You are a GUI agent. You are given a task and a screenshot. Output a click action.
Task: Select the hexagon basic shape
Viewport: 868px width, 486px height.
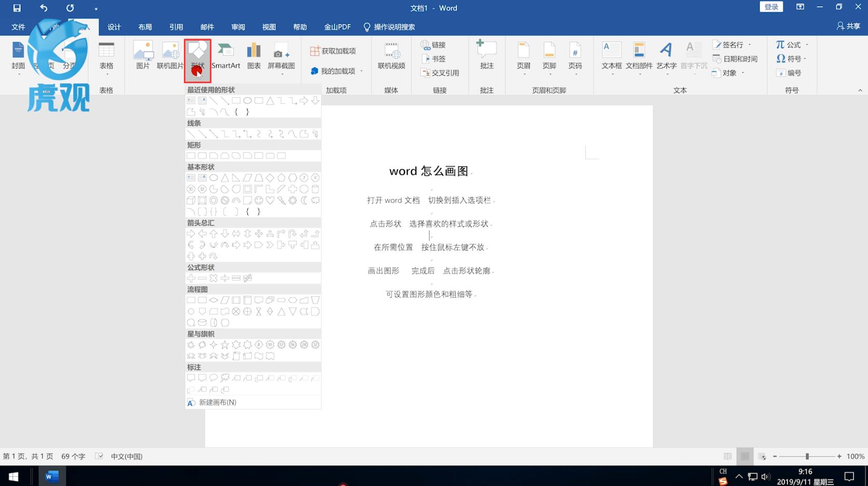[293, 178]
